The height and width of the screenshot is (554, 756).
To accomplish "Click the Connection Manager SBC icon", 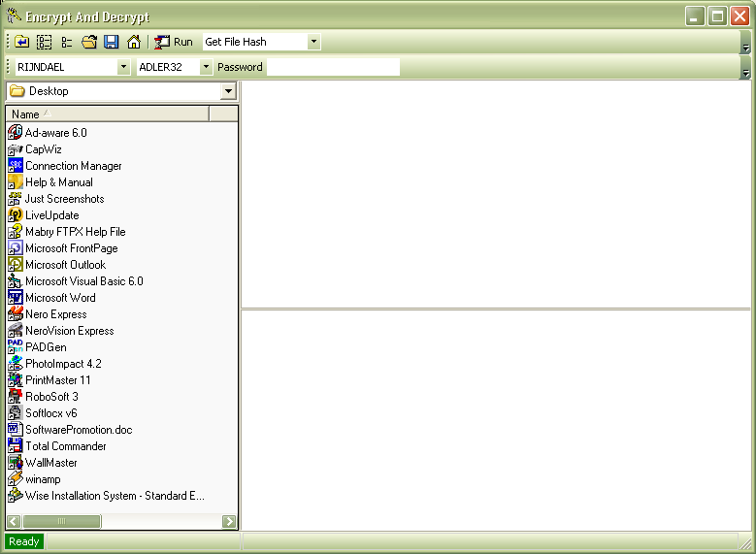I will [15, 165].
